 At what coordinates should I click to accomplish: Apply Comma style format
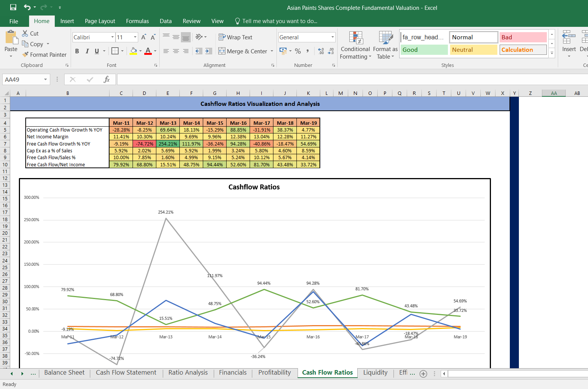(x=308, y=51)
